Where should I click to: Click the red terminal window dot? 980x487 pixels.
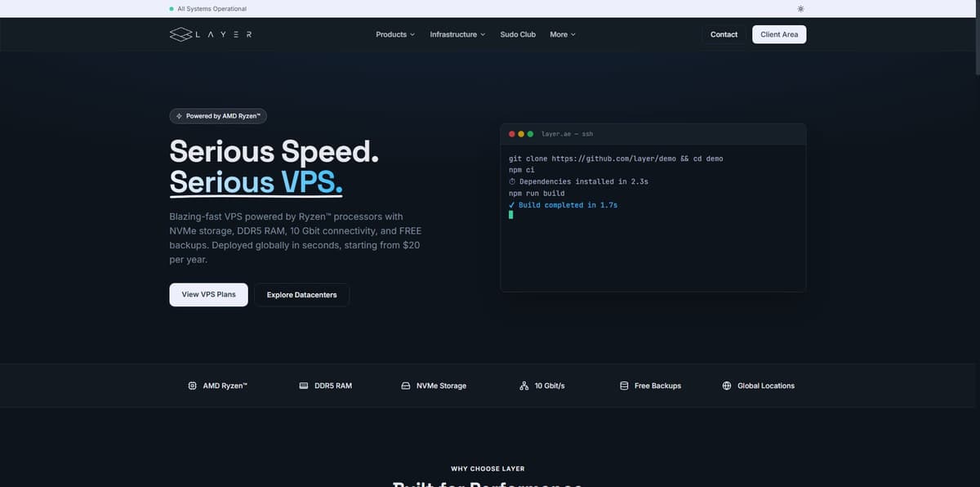pyautogui.click(x=512, y=134)
